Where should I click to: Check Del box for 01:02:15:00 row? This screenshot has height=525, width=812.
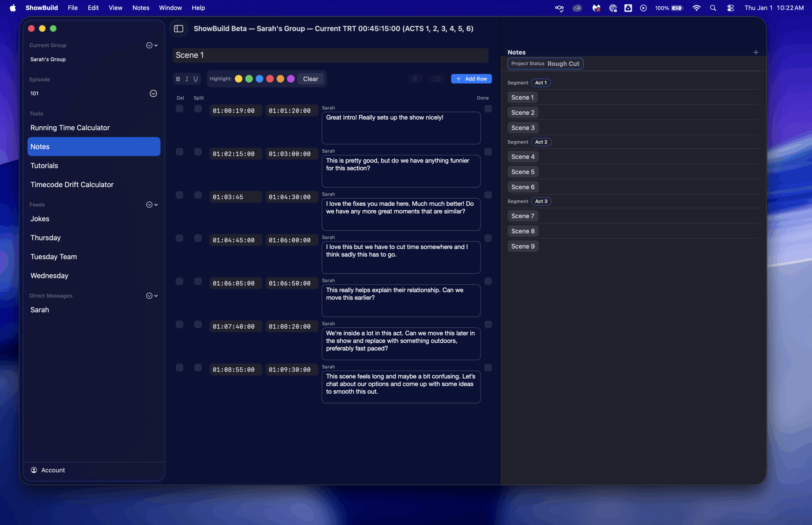pos(180,152)
